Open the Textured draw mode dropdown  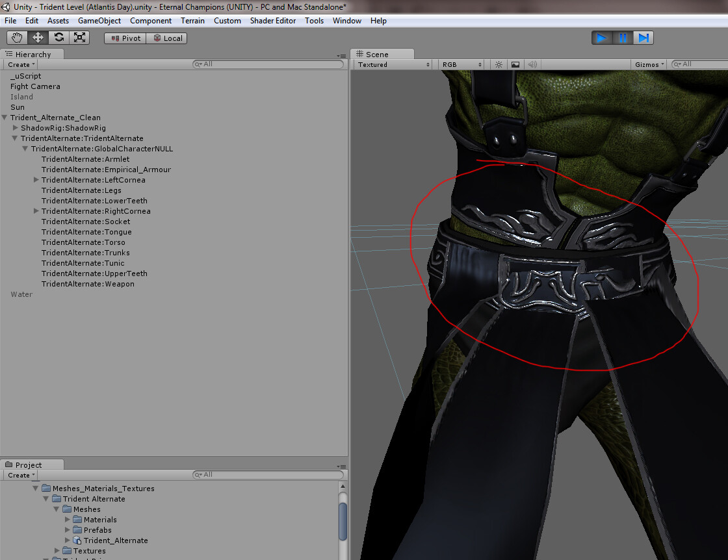click(x=392, y=64)
